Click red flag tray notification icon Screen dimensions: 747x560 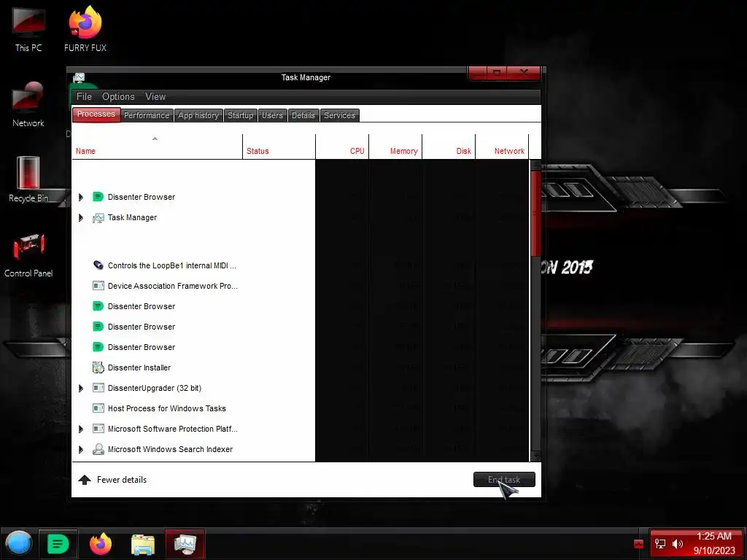(x=638, y=544)
